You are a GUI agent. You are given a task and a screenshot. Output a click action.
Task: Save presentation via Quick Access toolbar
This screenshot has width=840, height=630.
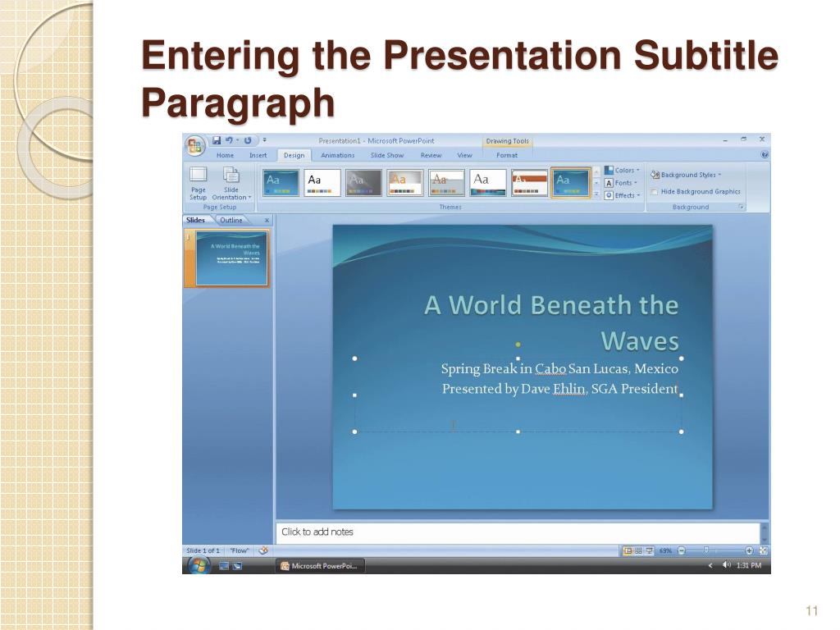[217, 140]
